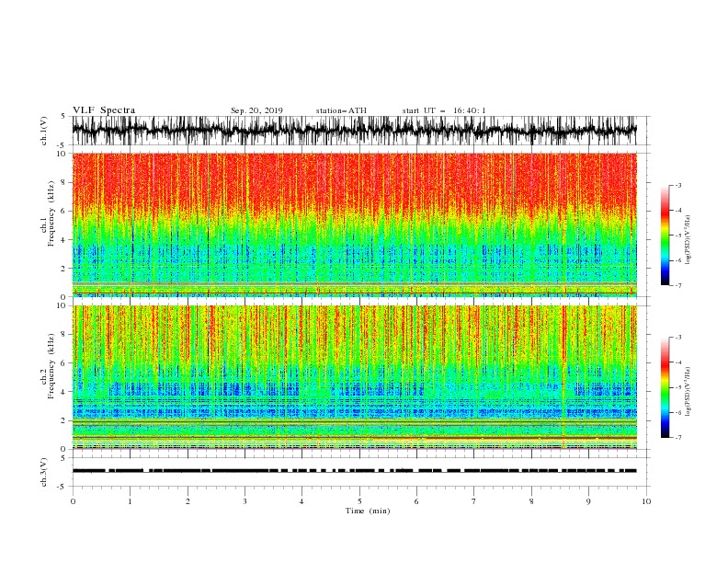Click the "VLF Spectra" plot title

(x=104, y=110)
